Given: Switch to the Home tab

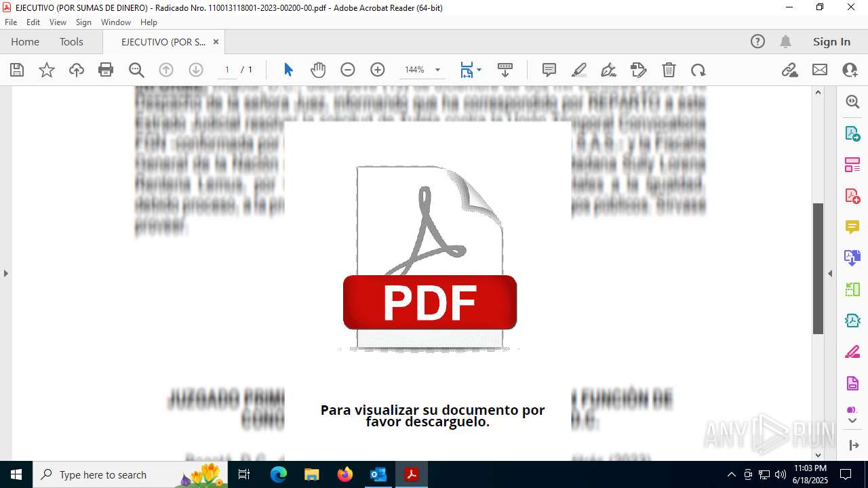Looking at the screenshot, I should click(25, 41).
